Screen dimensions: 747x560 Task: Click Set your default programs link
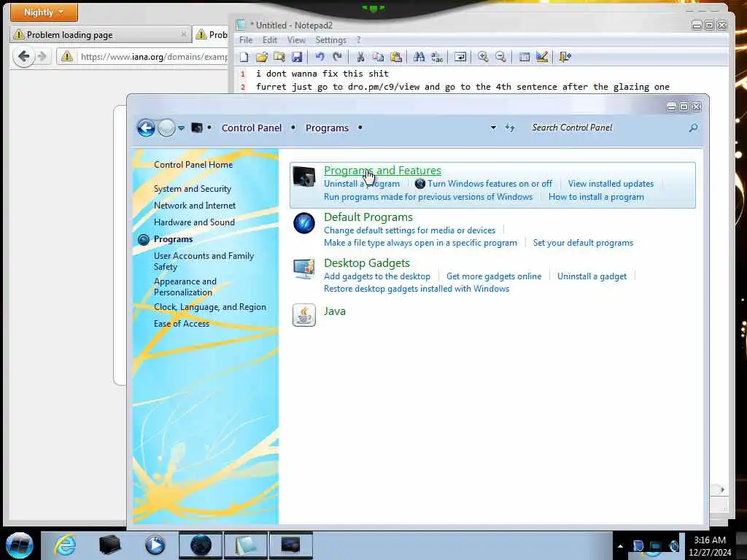(583, 243)
